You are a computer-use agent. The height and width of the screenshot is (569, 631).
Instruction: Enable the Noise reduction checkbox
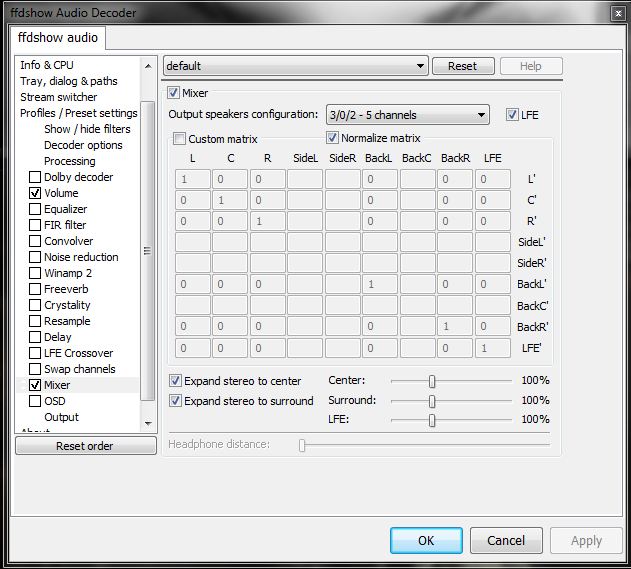(35, 257)
